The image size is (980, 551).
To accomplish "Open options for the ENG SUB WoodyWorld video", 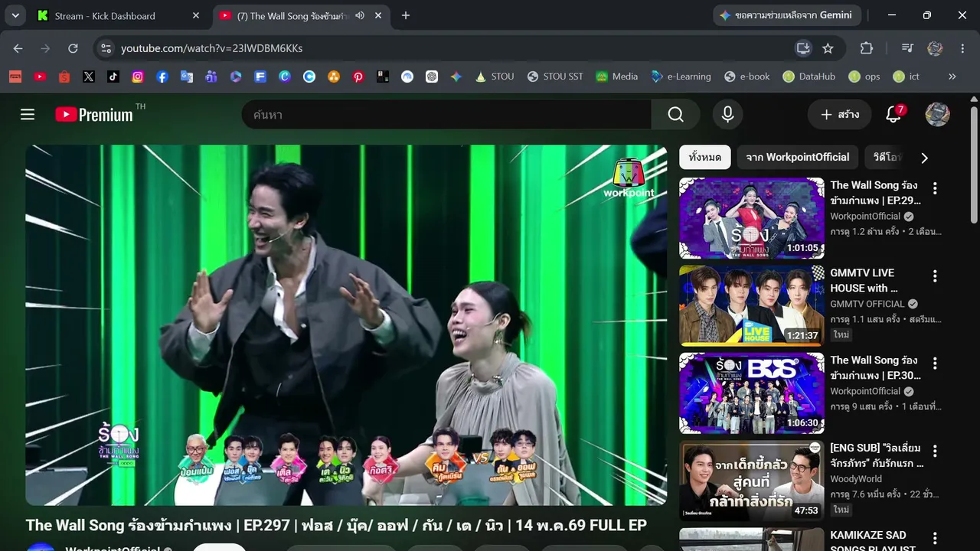I will (x=934, y=451).
